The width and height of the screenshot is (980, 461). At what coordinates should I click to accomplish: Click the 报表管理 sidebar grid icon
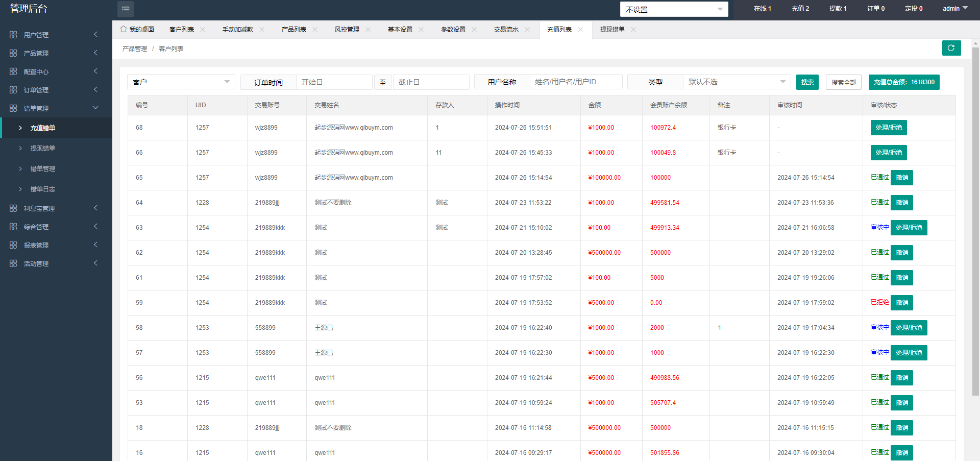[13, 245]
